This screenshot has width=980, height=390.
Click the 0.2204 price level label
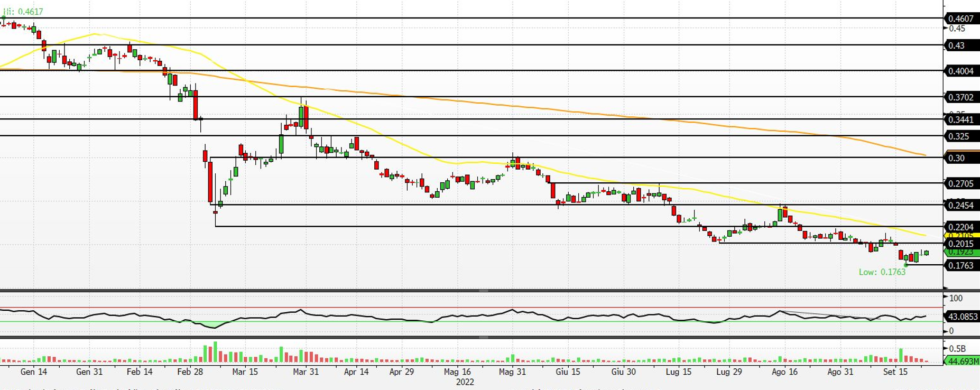(961, 227)
